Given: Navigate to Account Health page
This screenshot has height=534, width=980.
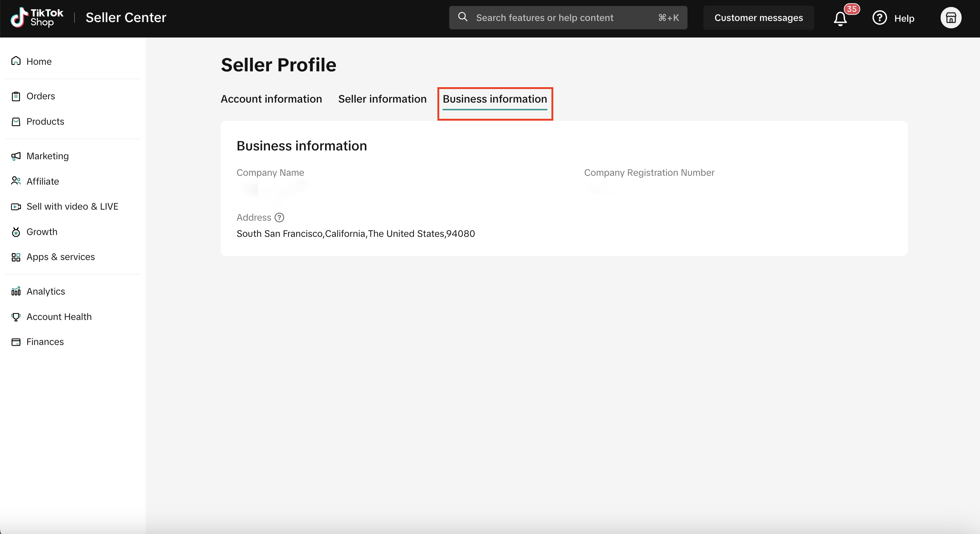Looking at the screenshot, I should tap(59, 317).
